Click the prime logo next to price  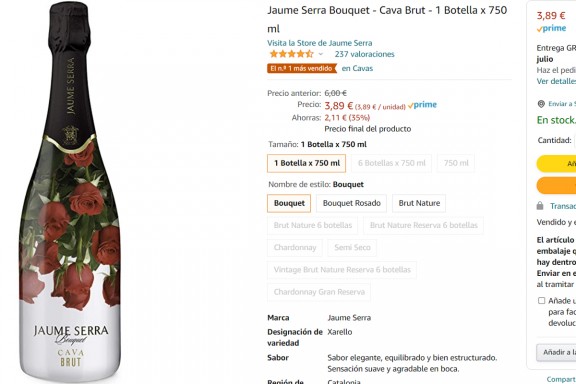pos(422,105)
